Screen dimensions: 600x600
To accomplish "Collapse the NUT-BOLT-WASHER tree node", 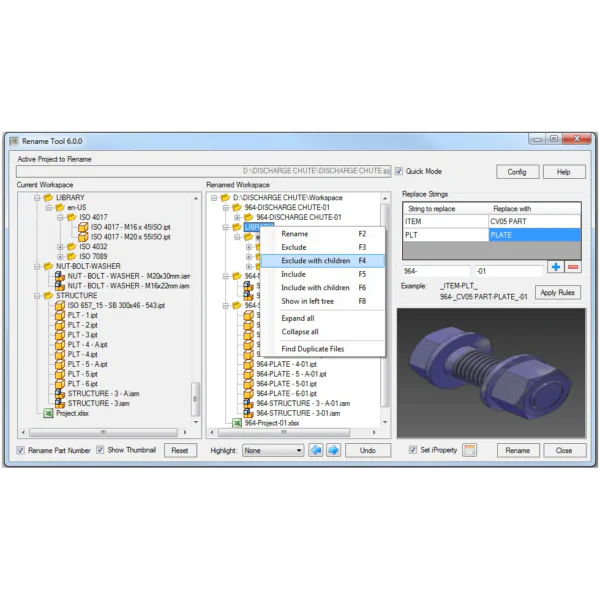I will tap(37, 266).
